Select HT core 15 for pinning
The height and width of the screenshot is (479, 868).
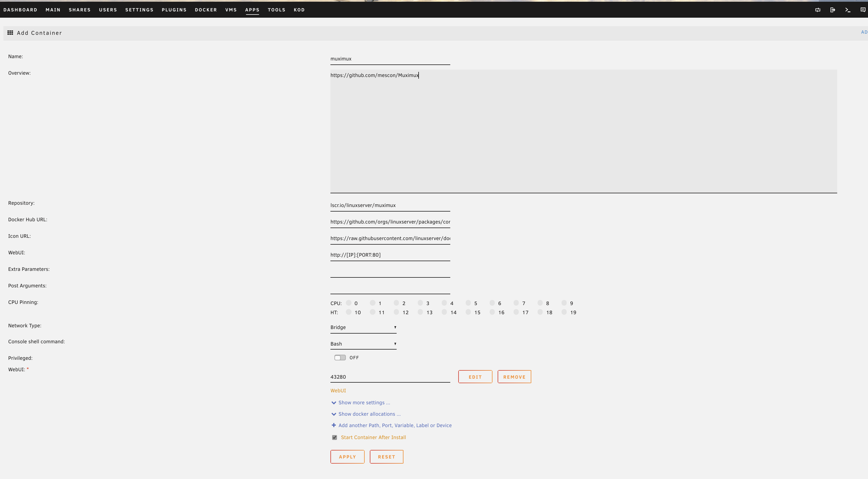tap(468, 312)
